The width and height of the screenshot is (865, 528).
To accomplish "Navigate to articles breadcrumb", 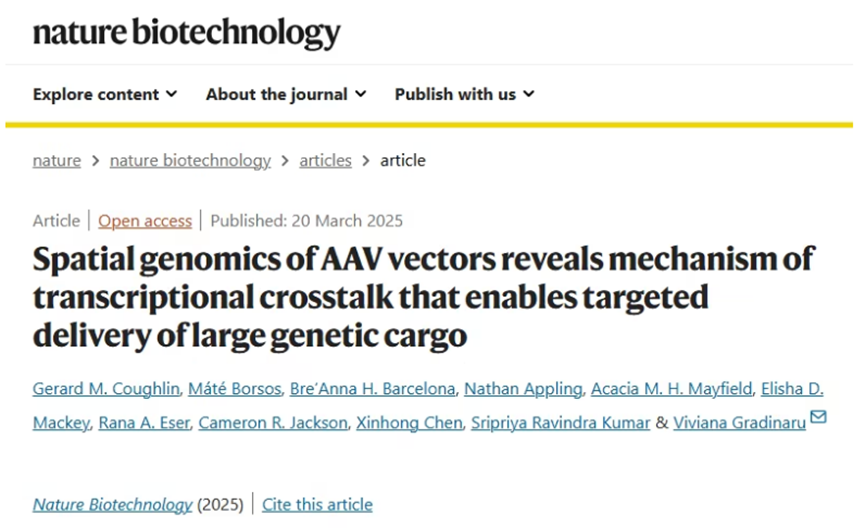I will pos(325,161).
